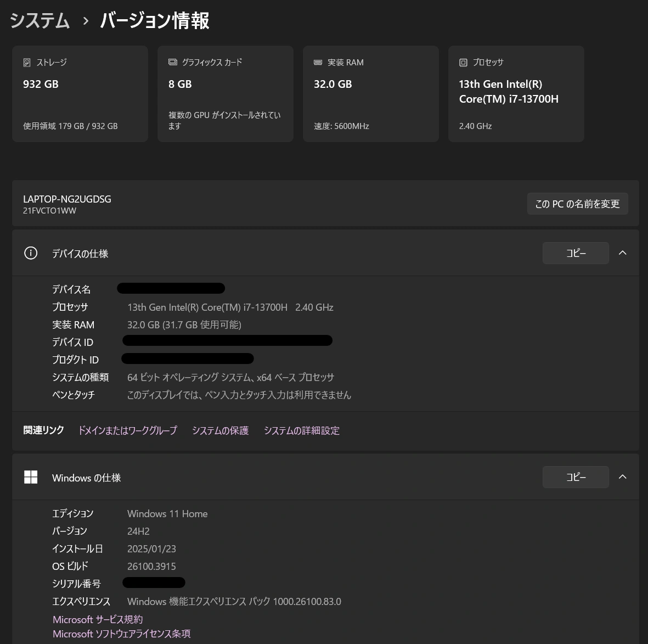Click the Windows 11 Home edition value

[167, 514]
